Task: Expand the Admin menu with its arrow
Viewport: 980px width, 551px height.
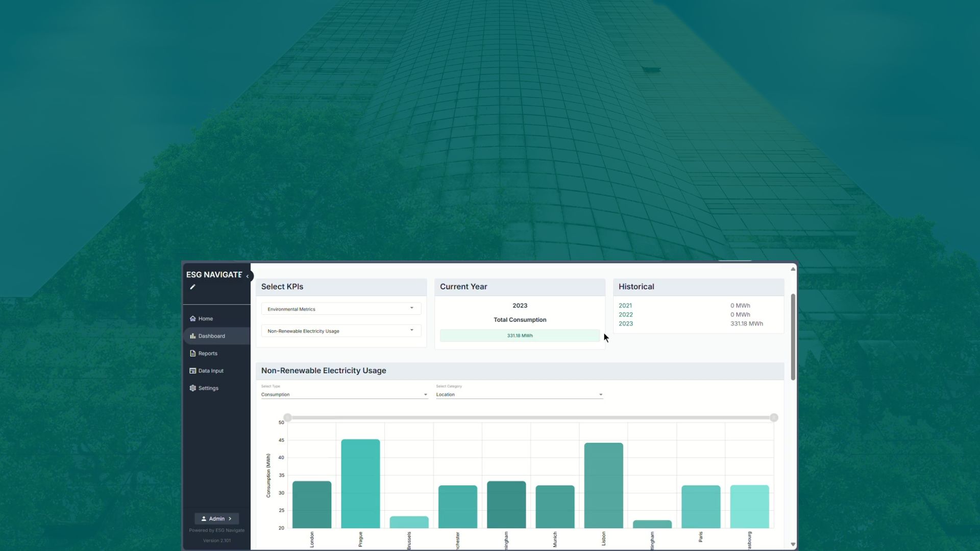Action: point(230,518)
